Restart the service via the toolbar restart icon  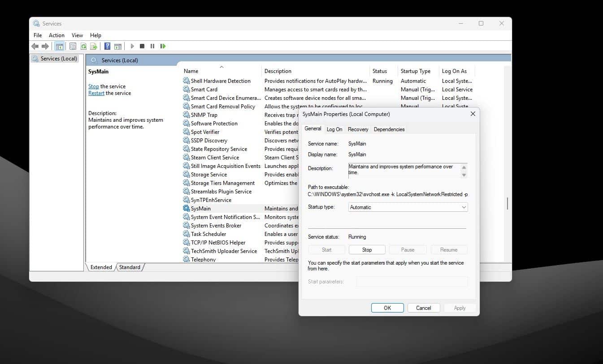click(163, 46)
